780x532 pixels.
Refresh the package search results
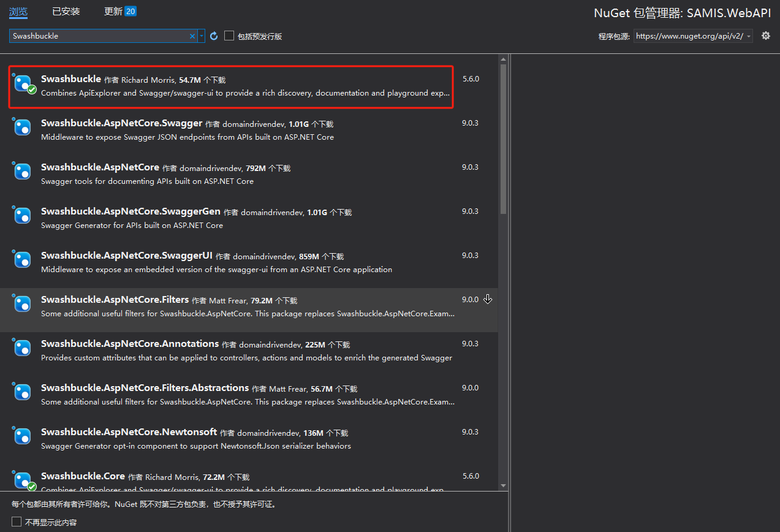(214, 36)
